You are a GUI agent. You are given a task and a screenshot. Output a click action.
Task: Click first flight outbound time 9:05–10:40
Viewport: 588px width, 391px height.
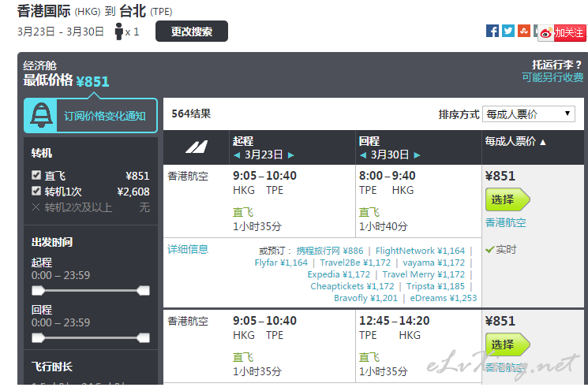[x=264, y=176]
